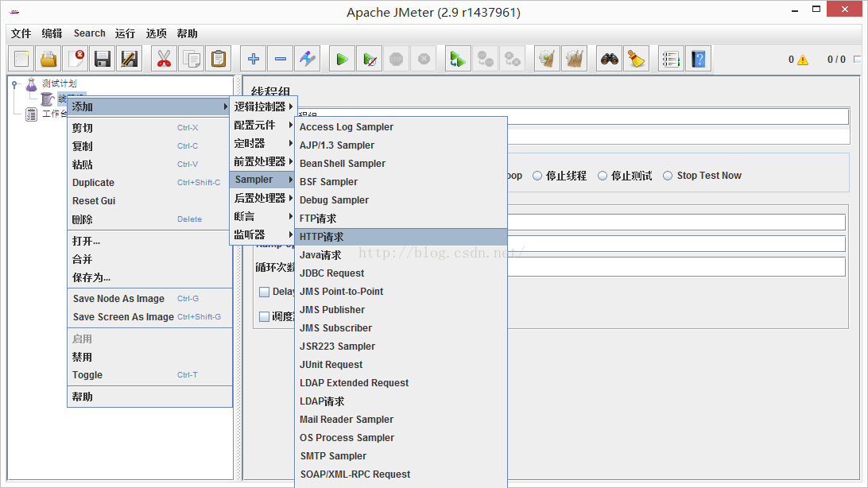Screen dimensions: 868x488
Task: Open the Search menu
Action: coord(90,33)
